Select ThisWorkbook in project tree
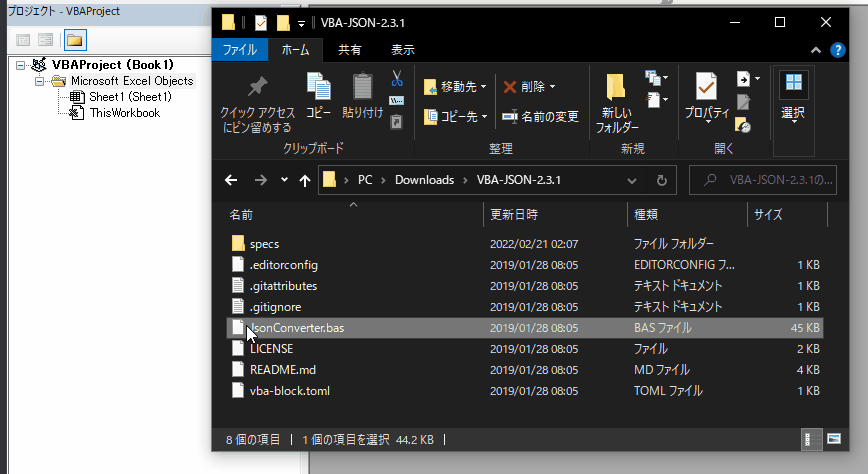This screenshot has height=474, width=868. coord(125,113)
